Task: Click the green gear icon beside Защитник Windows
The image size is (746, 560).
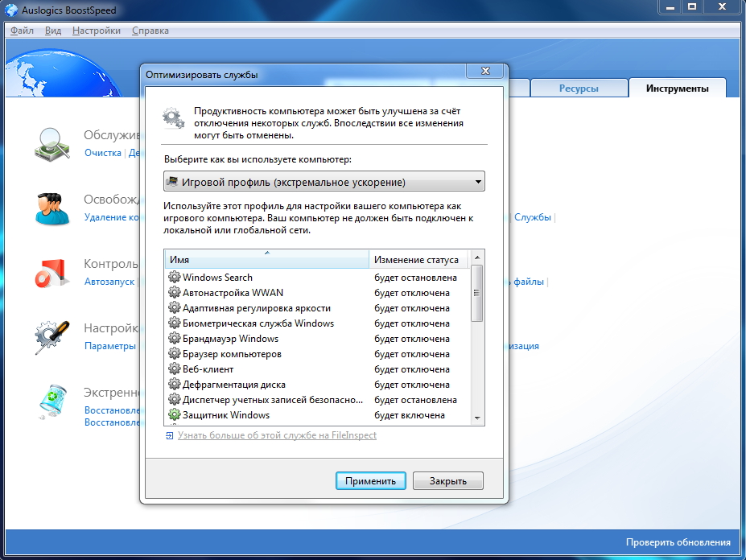Action: click(x=175, y=415)
